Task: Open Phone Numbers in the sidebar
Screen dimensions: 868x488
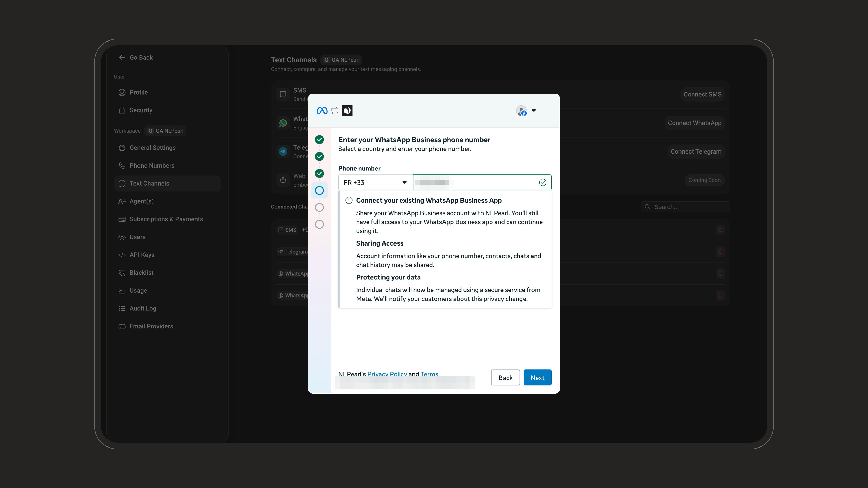Action: point(167,165)
